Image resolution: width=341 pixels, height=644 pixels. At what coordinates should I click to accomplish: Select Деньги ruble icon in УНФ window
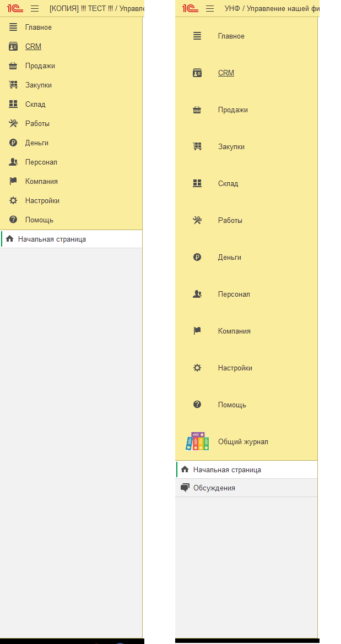tap(197, 258)
